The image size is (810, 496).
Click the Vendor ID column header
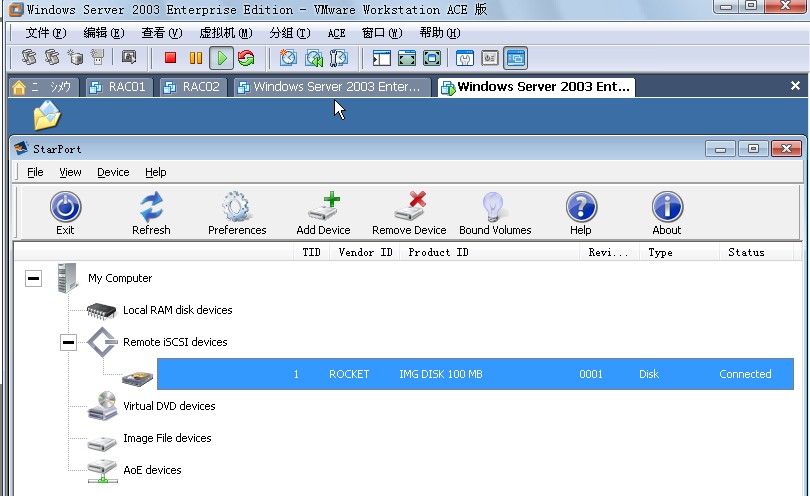click(x=365, y=252)
